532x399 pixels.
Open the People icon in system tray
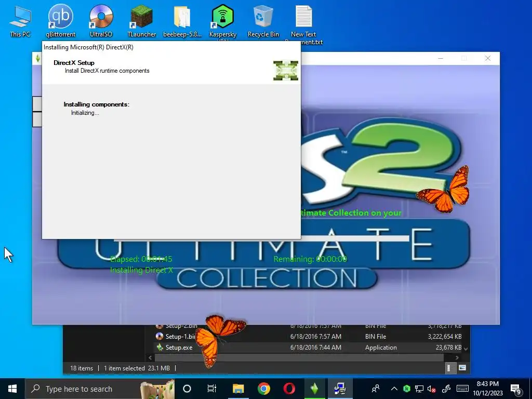[376, 389]
